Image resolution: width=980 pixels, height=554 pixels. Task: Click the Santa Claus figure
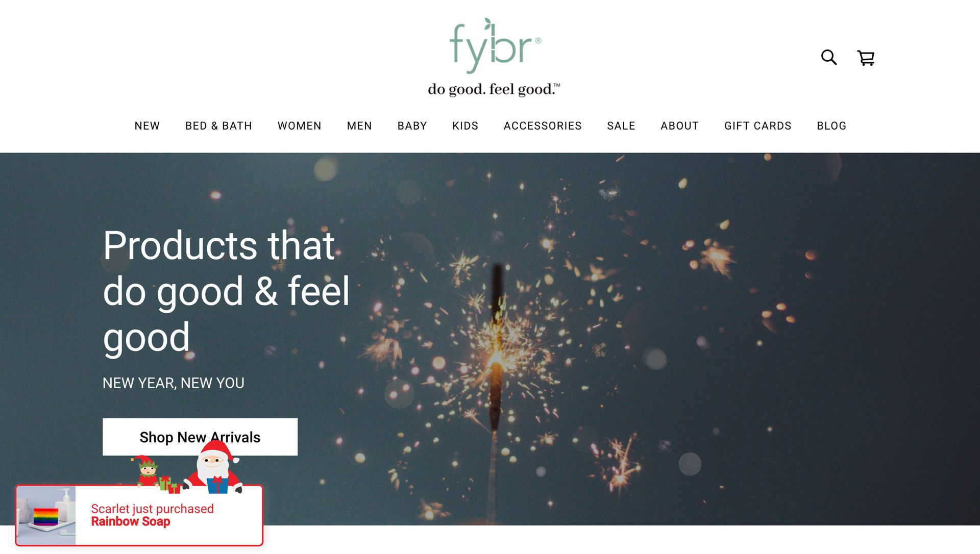[x=213, y=467]
